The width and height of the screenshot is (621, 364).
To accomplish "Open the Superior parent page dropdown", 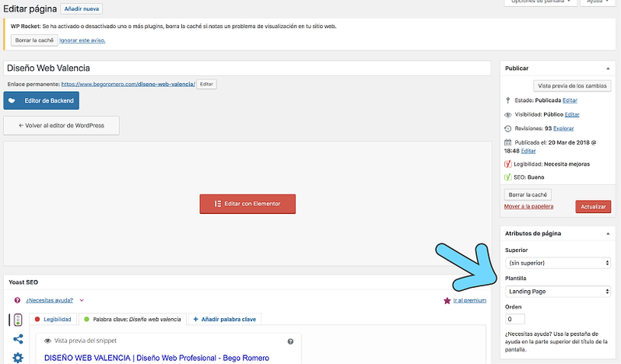I will tap(558, 263).
